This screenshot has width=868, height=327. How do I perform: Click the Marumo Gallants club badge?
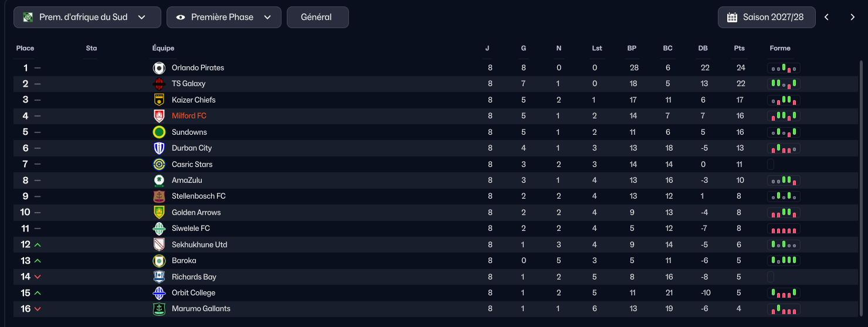159,309
